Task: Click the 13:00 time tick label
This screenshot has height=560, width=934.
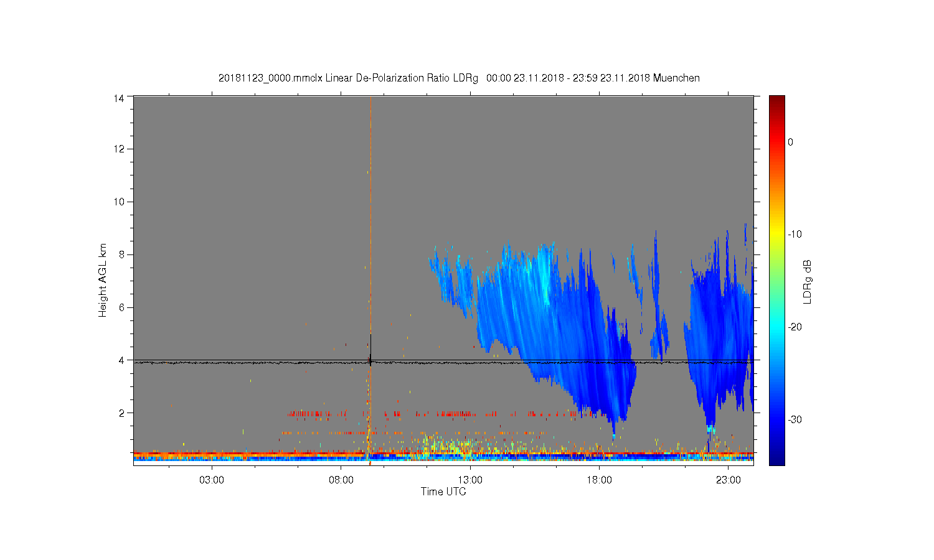Action: [470, 480]
